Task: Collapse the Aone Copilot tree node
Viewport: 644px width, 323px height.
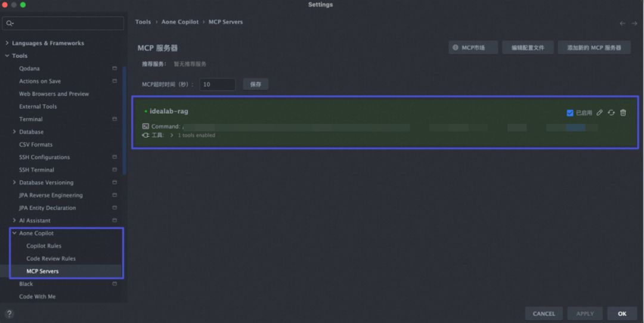Action: [x=14, y=233]
